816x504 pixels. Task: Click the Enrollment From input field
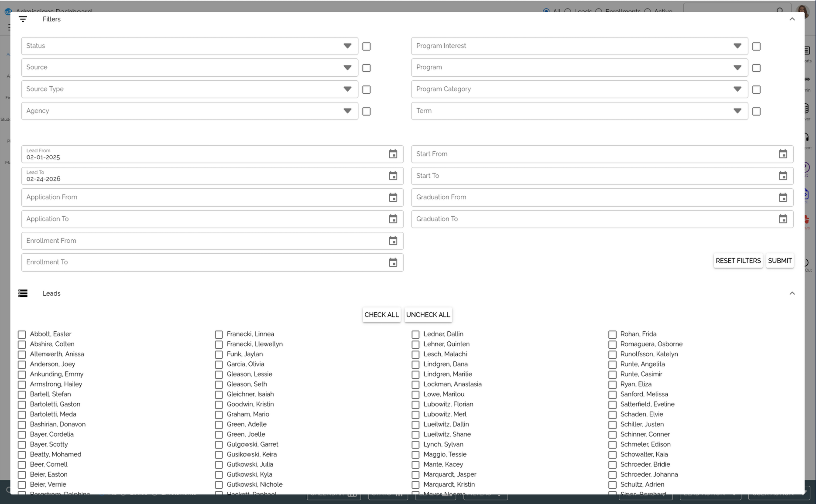click(x=175, y=241)
